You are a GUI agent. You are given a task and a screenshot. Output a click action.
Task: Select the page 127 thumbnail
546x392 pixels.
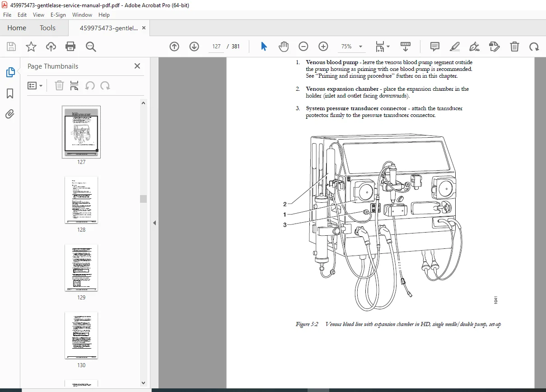click(x=81, y=132)
